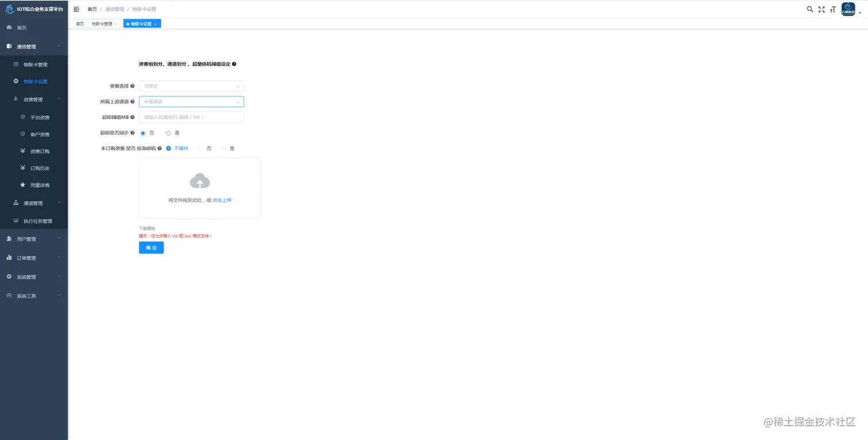Select the 物联卡设置 gear icon in sidebar
This screenshot has width=868, height=440.
coord(16,81)
